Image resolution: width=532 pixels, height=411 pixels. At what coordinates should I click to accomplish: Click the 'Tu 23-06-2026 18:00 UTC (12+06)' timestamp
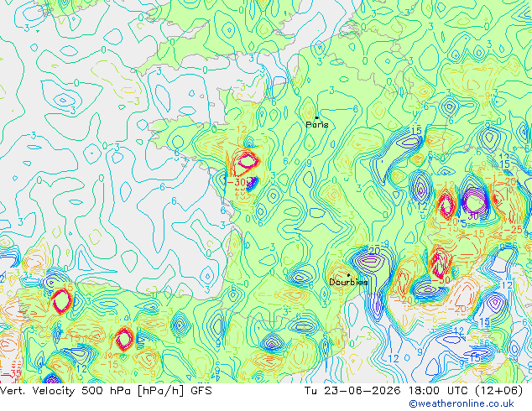click(x=414, y=391)
